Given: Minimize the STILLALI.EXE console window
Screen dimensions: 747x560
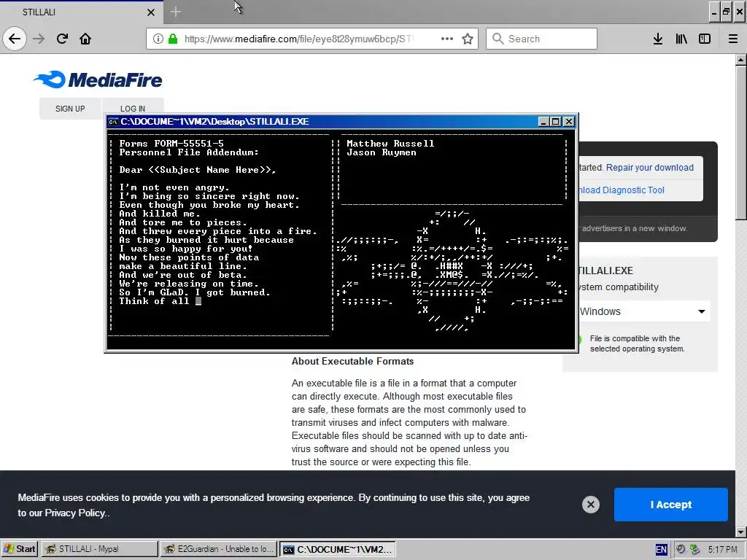Looking at the screenshot, I should (543, 122).
